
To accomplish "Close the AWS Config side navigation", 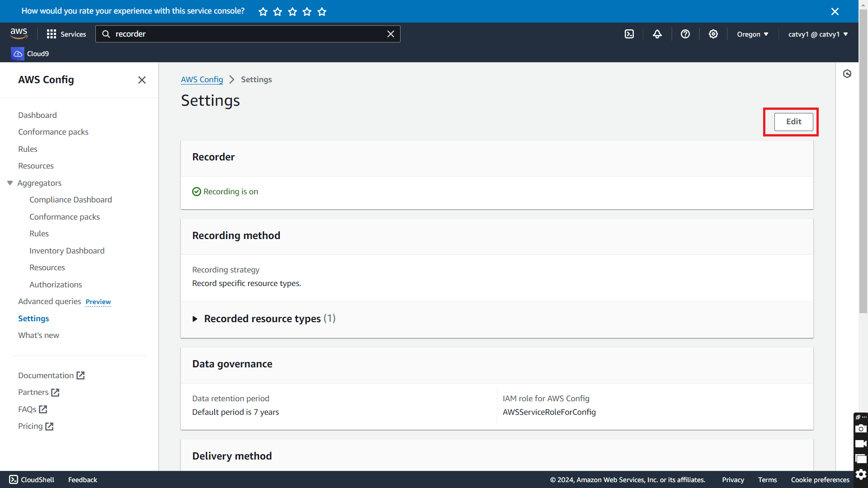I will [142, 80].
